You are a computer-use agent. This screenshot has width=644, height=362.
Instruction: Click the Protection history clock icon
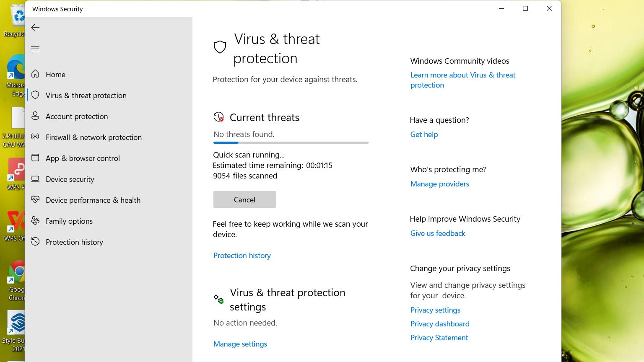pos(35,242)
